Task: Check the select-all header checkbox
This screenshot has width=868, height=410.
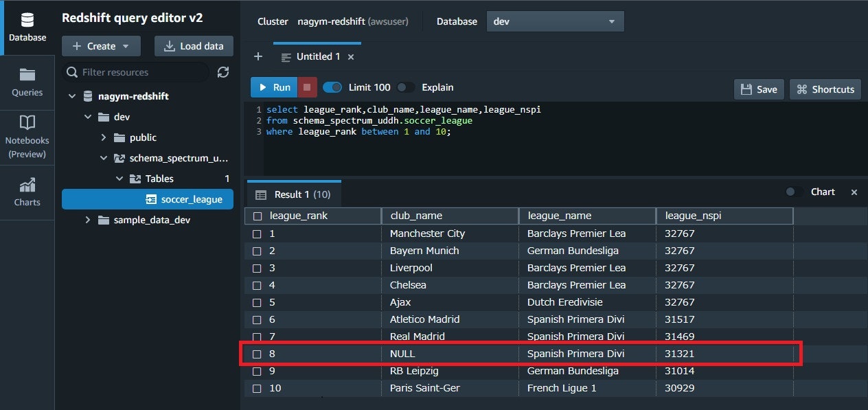Action: click(258, 216)
